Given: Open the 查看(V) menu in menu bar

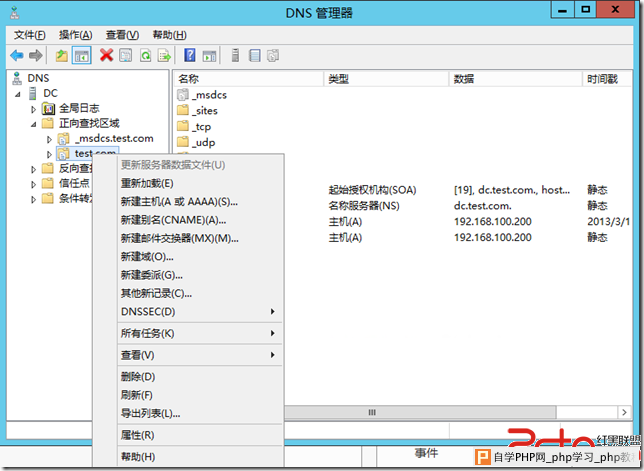Looking at the screenshot, I should click(x=122, y=35).
